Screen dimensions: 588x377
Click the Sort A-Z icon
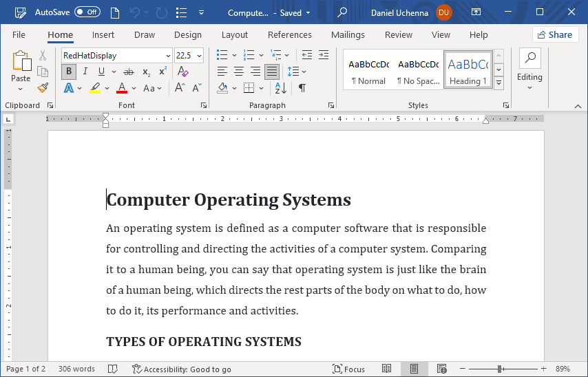280,88
